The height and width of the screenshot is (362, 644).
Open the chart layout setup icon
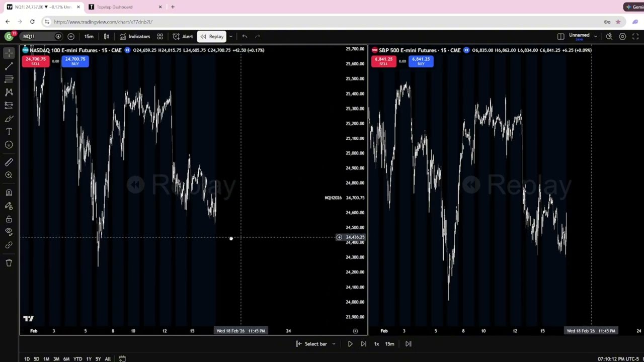(560, 36)
